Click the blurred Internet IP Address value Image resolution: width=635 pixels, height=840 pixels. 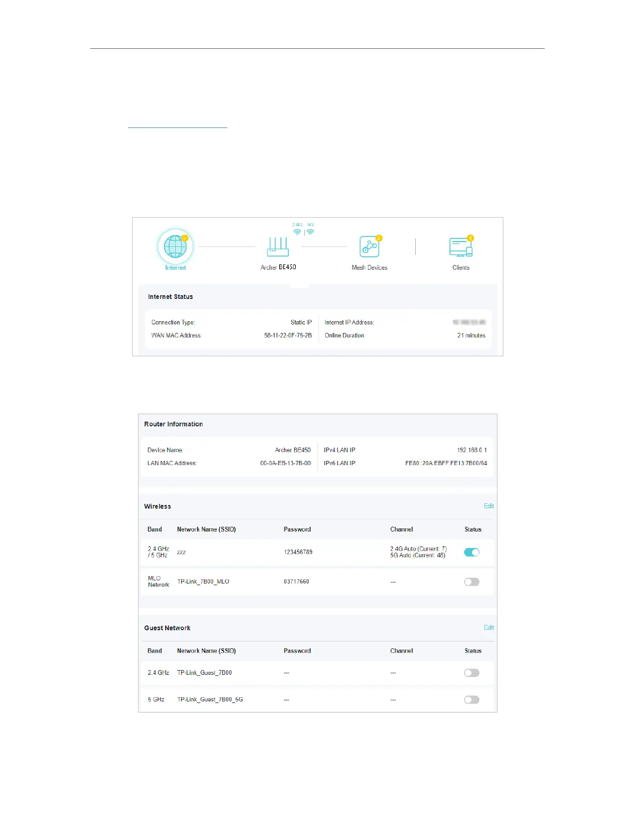coord(469,322)
